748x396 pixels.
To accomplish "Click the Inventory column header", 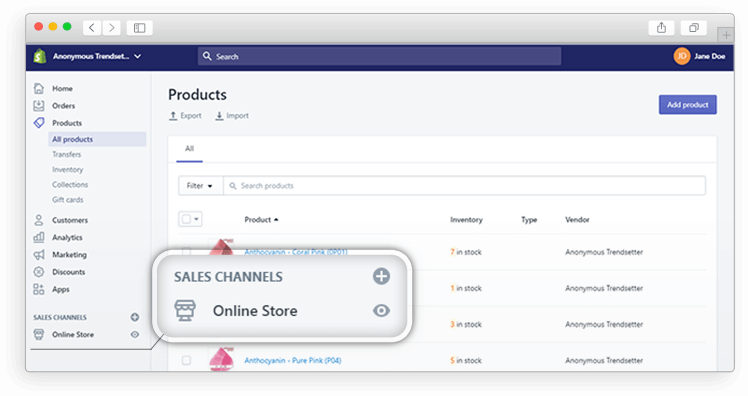I will 466,219.
